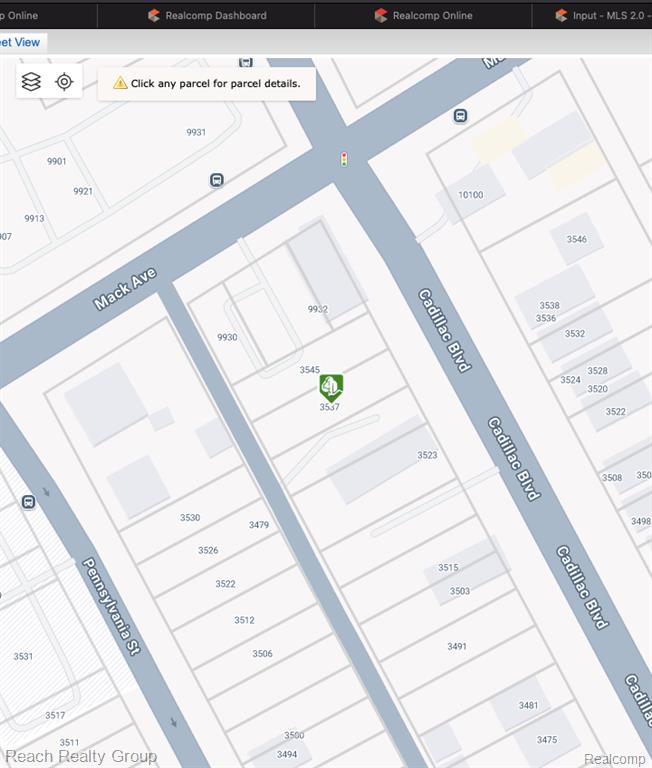Click the parcel details warning banner
Screen dimensions: 652x768
click(x=207, y=84)
